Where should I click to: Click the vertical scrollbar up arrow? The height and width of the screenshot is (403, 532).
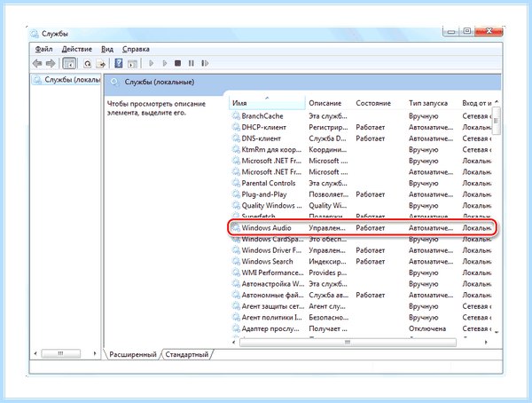[x=497, y=101]
